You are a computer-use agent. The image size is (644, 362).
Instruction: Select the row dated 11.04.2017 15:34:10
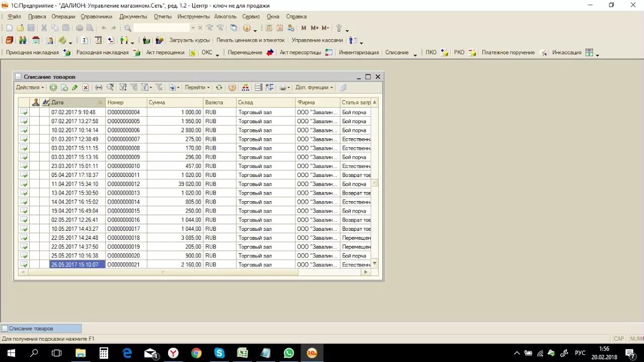tap(195, 184)
